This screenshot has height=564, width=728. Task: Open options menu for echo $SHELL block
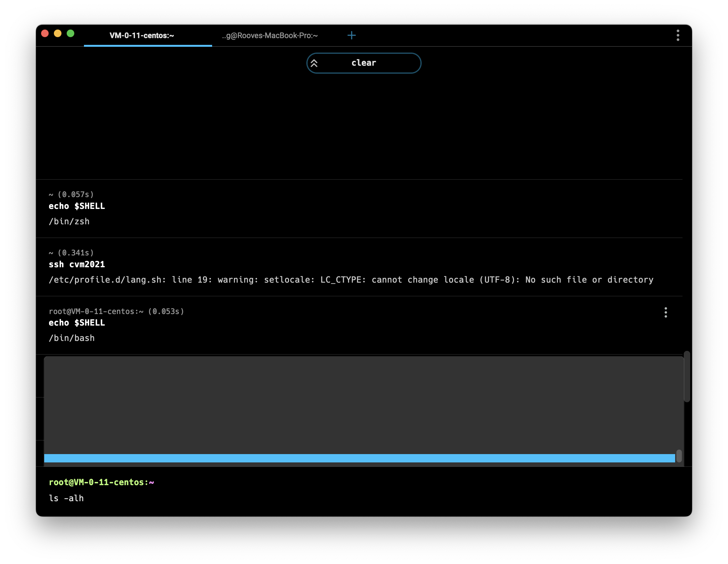coord(666,312)
